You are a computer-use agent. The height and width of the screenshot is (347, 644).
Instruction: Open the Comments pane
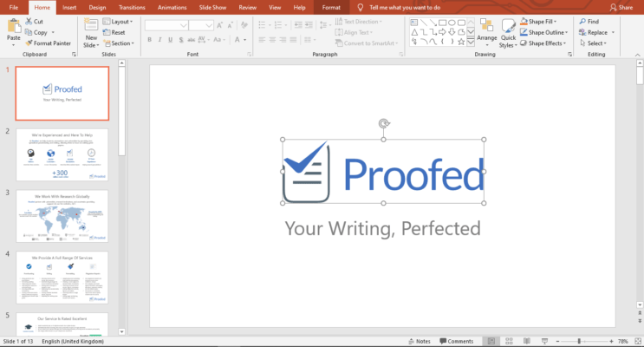456,341
